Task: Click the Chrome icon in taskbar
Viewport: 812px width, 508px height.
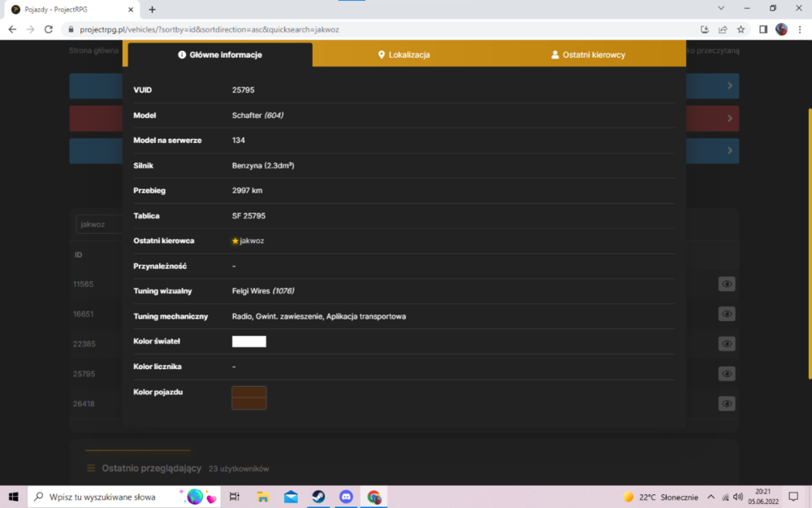Action: pos(374,497)
